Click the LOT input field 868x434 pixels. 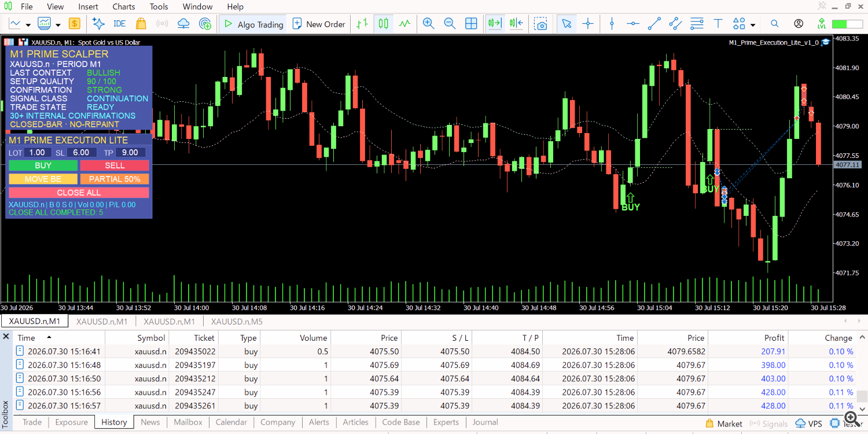(37, 152)
